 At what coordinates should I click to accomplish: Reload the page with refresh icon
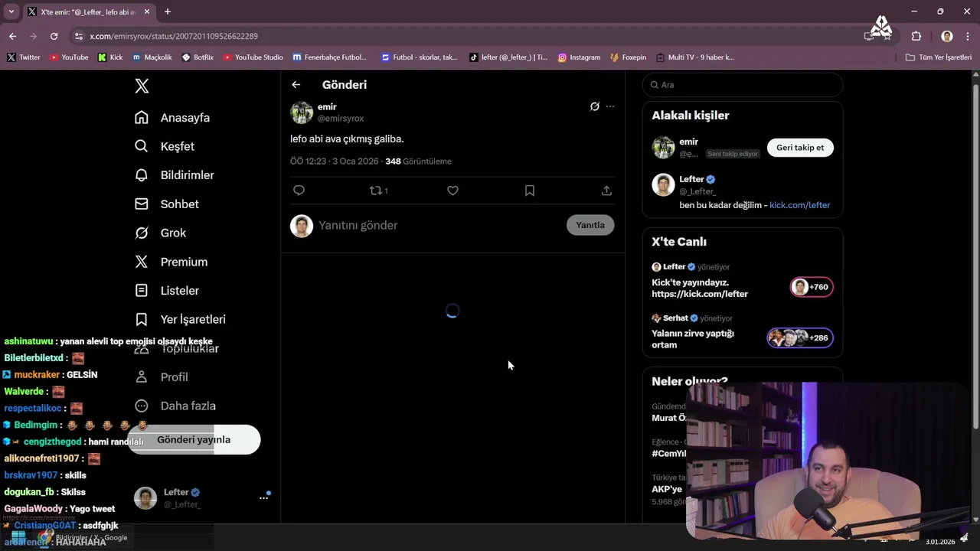pos(54,36)
